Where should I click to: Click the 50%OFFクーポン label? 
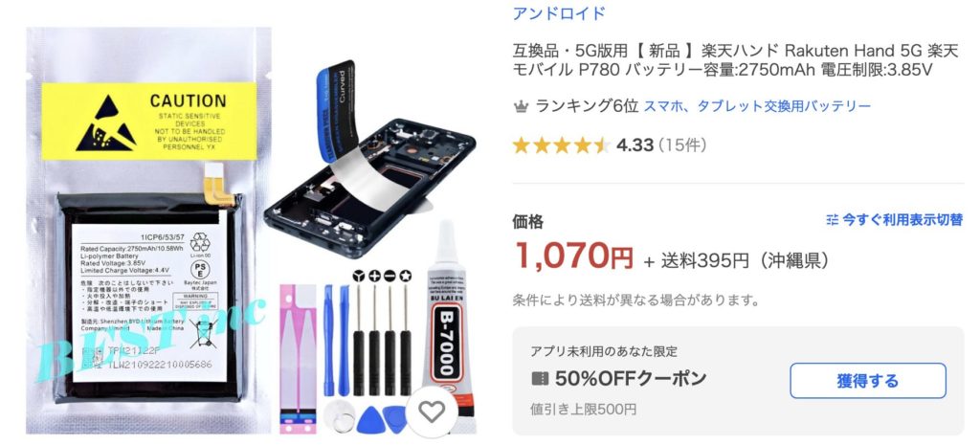pos(631,379)
